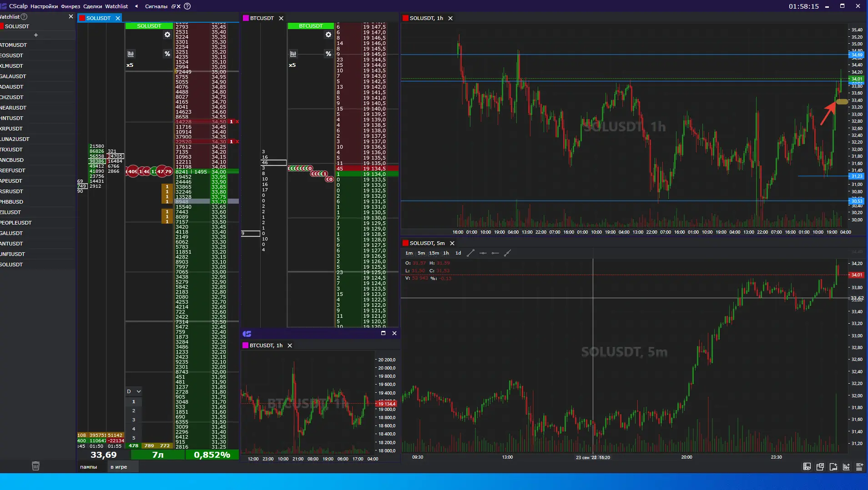The image size is (868, 490).
Task: Open Сигналы menu
Action: (156, 6)
